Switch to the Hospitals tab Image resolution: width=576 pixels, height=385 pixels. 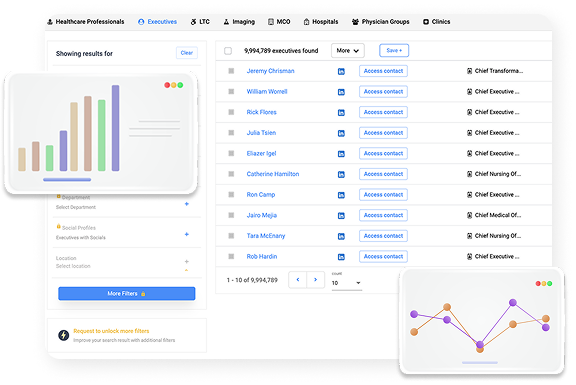tap(321, 22)
